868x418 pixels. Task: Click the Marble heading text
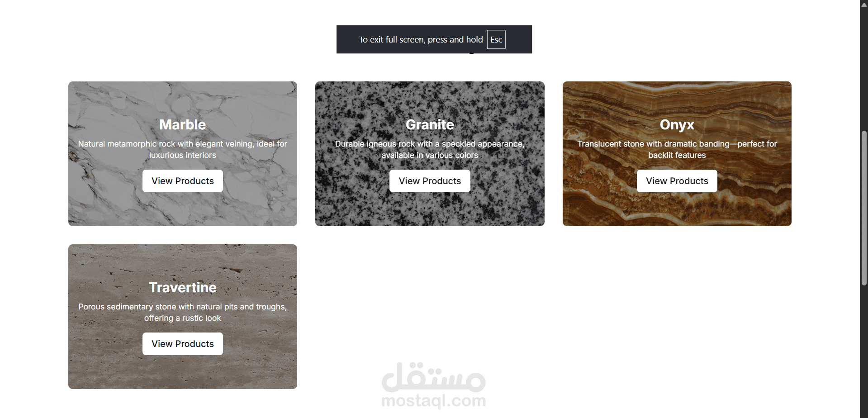click(182, 124)
